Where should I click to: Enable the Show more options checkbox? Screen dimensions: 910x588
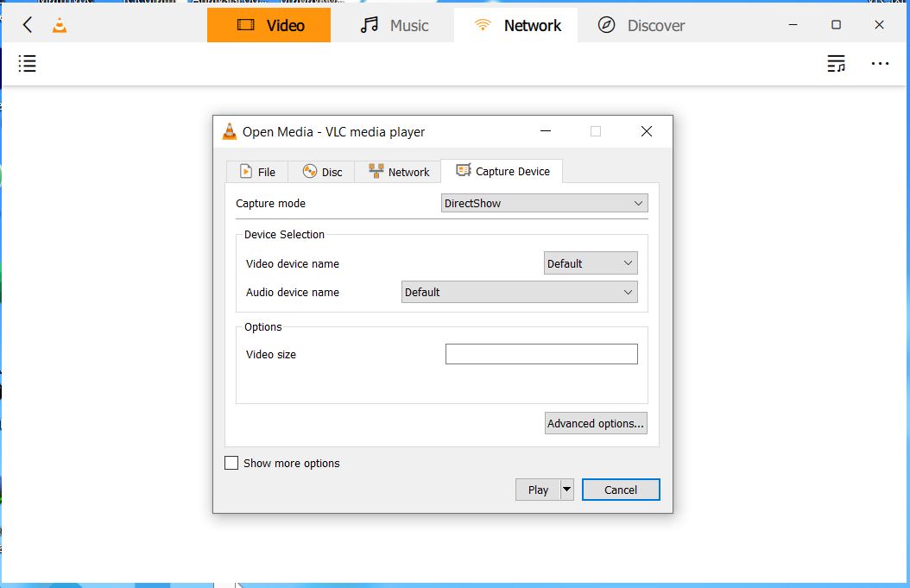(231, 463)
